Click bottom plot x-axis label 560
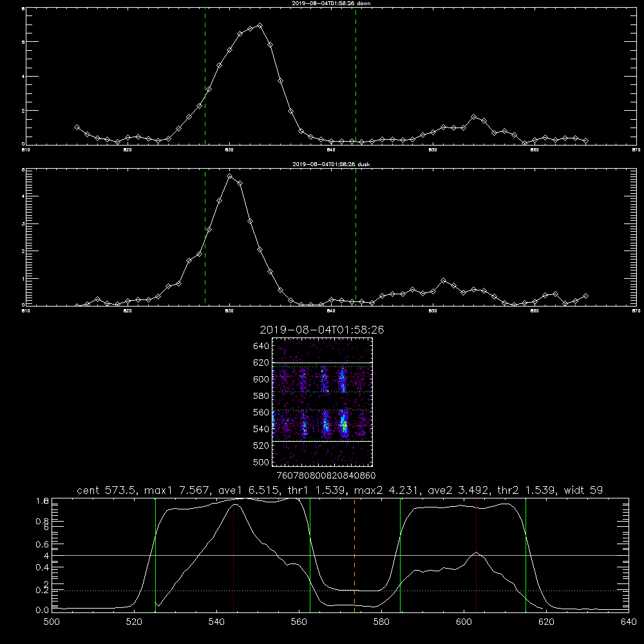The height and width of the screenshot is (644, 644). click(299, 622)
